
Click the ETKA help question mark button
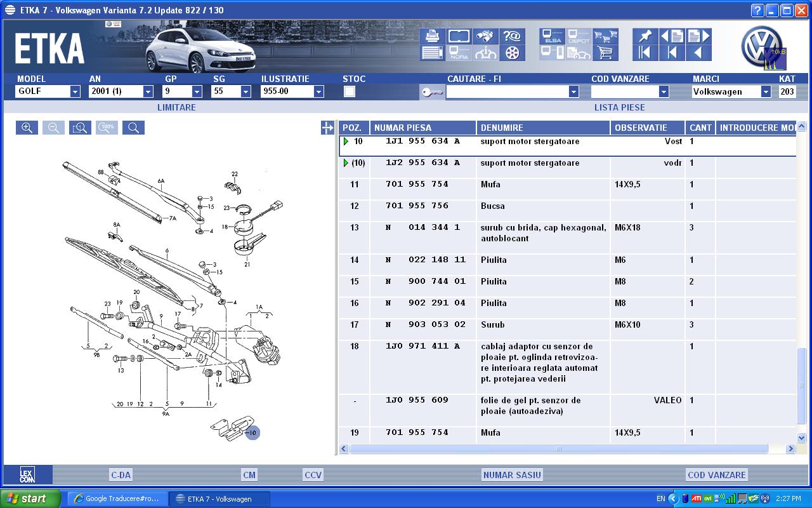tap(757, 10)
